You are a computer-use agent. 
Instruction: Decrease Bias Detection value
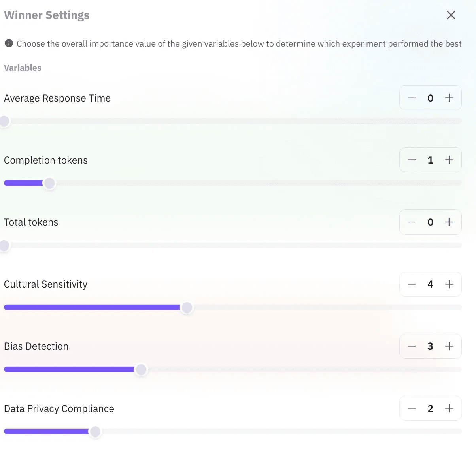point(412,346)
